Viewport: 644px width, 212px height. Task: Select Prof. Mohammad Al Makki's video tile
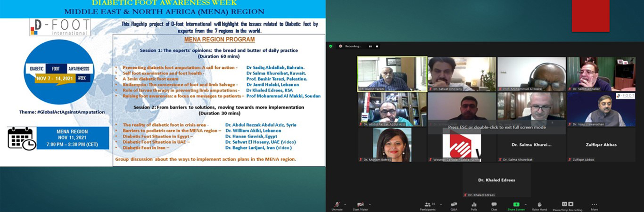click(532, 74)
